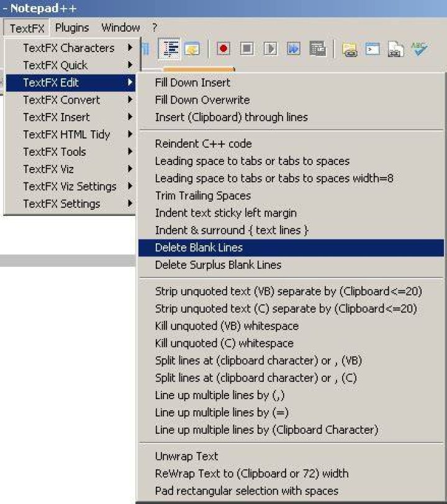Viewport: 447px width, 504px height.
Task: Click the document print toolbar icon
Action: pyautogui.click(x=396, y=49)
